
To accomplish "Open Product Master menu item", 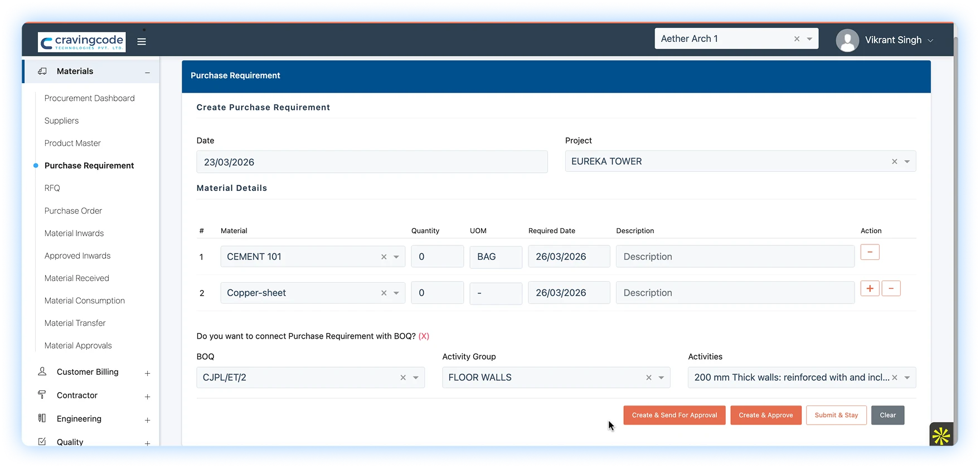I will point(72,143).
